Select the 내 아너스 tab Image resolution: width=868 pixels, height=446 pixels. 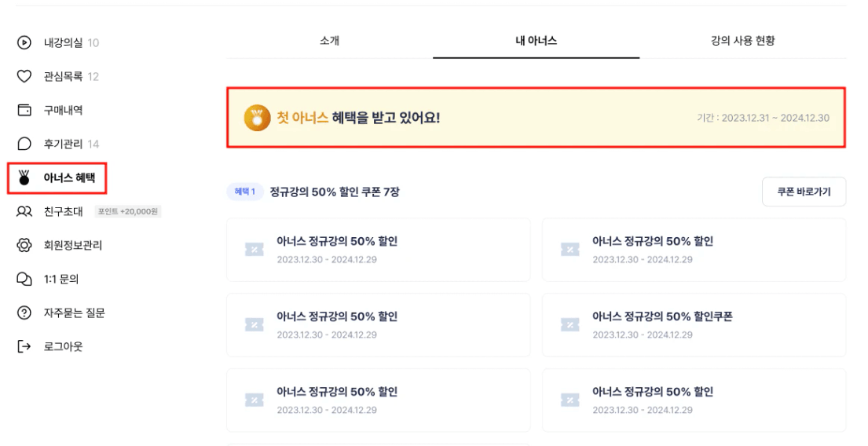[x=536, y=40]
